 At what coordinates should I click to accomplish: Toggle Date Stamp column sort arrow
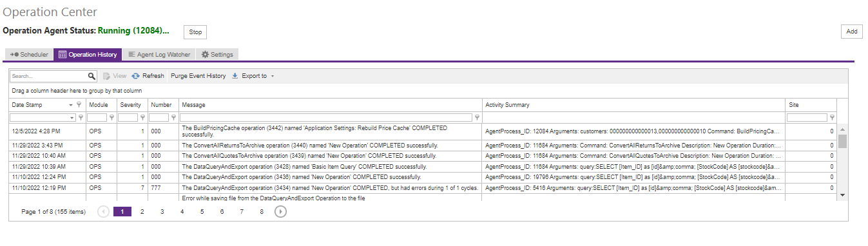click(x=71, y=104)
